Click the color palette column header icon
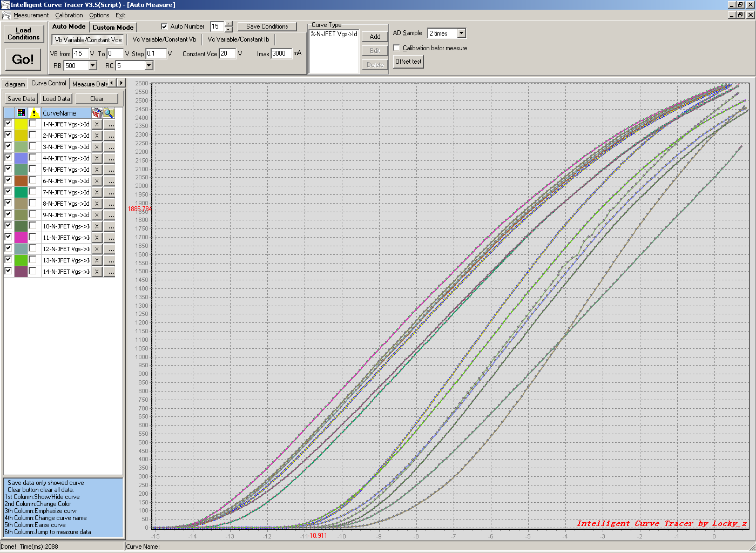Screen dimensions: 756x553 pos(21,113)
